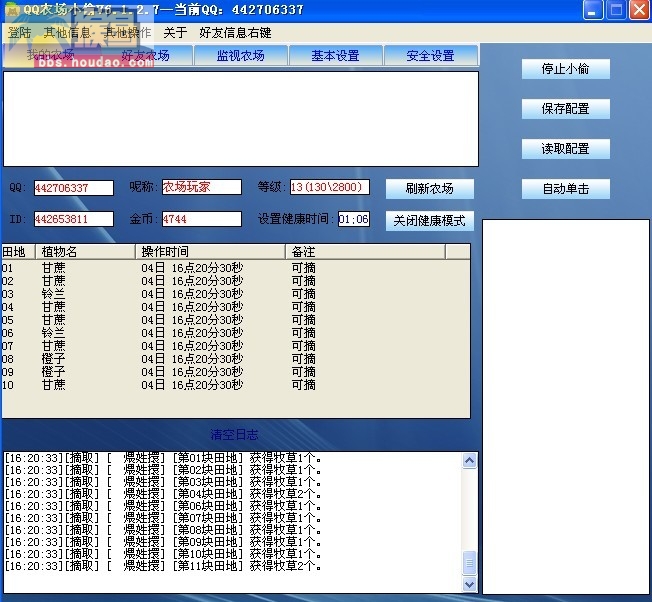
Task: Click the log scrollbar thumb
Action: 469,563
